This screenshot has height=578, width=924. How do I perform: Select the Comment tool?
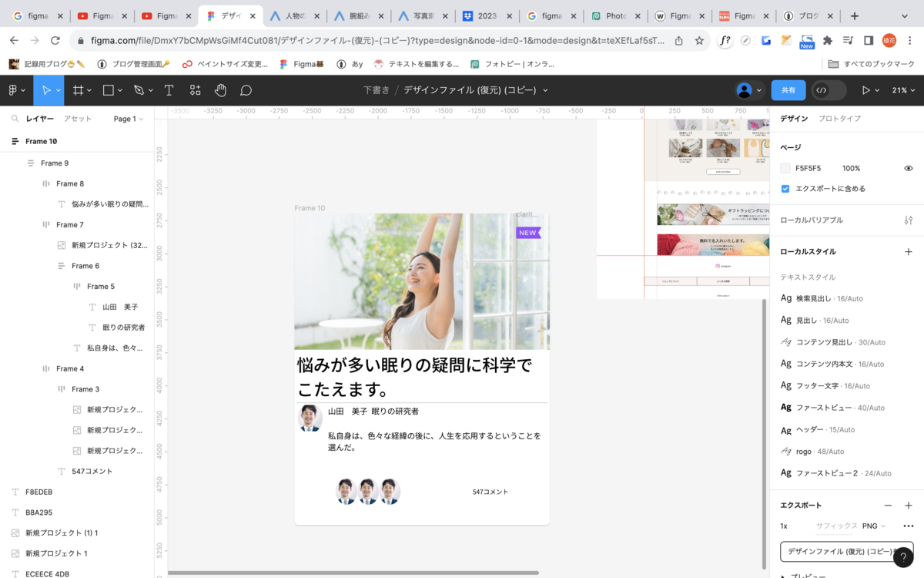tap(246, 90)
